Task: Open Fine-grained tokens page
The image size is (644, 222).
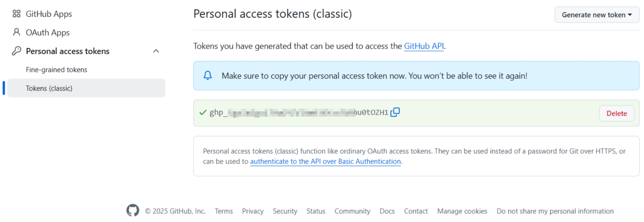Action: (57, 70)
